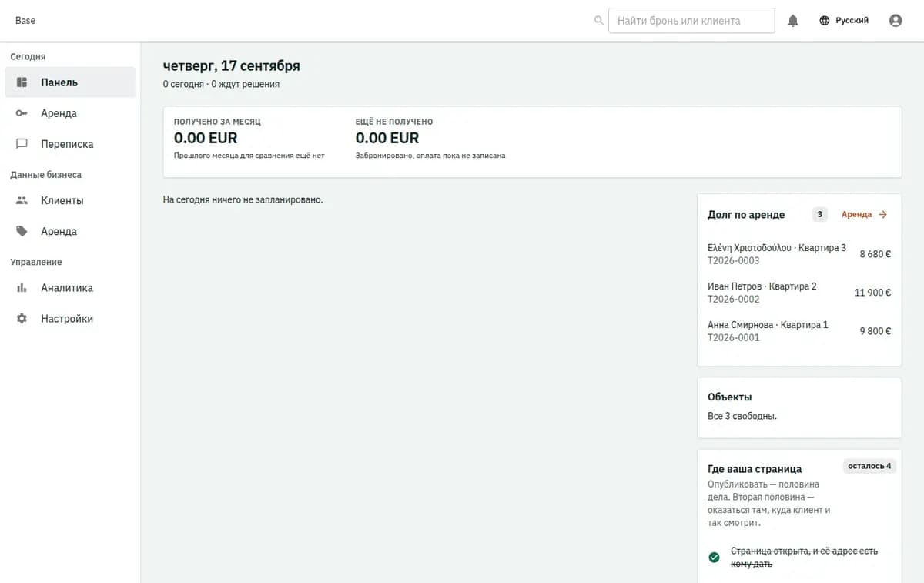Click the globe language icon

(825, 21)
